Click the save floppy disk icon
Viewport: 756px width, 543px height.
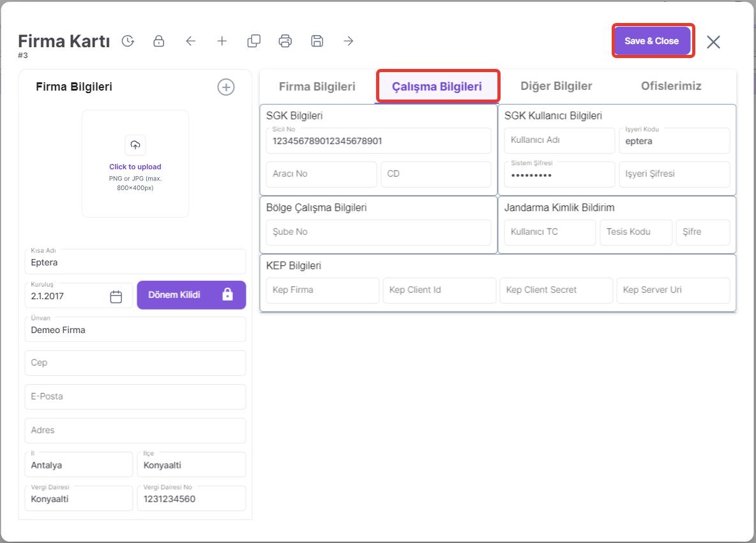[317, 41]
